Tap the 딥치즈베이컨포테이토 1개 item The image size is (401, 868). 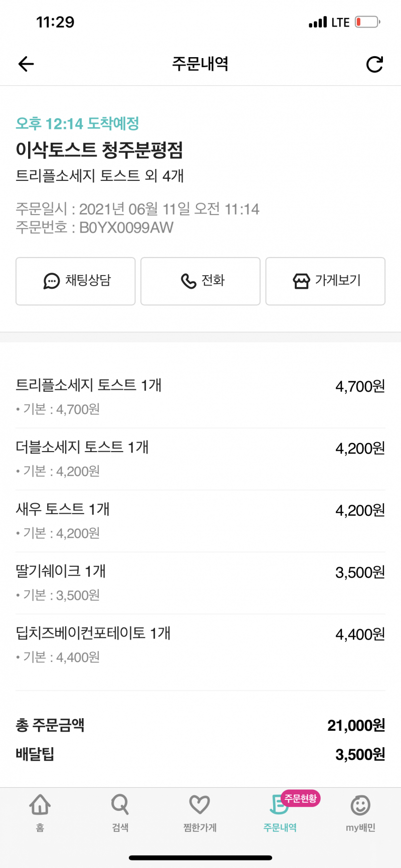click(93, 633)
